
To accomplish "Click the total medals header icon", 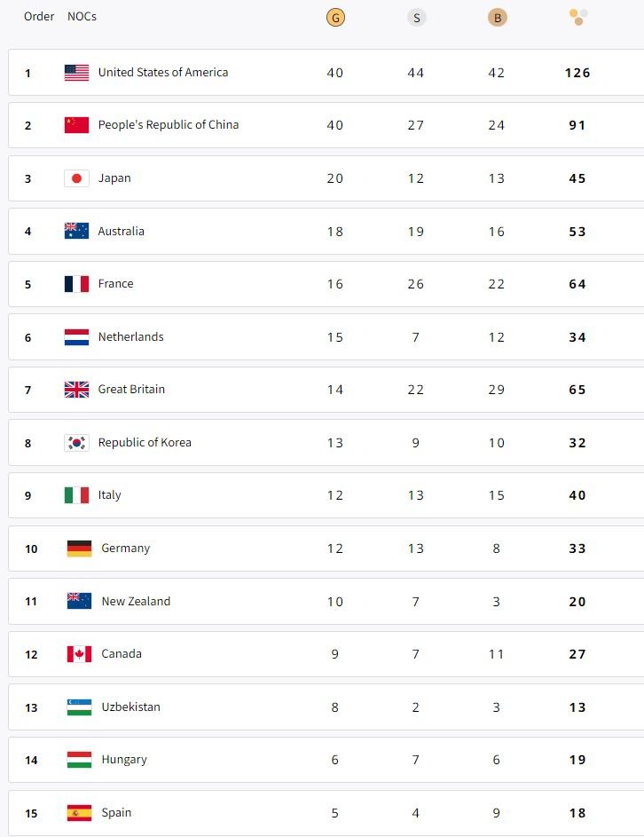I will pyautogui.click(x=577, y=17).
